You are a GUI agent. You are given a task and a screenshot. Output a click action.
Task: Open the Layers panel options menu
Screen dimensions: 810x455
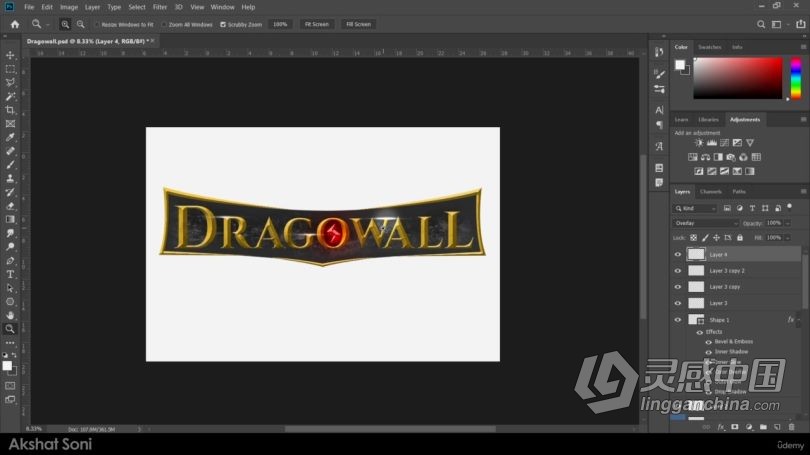[x=803, y=192]
